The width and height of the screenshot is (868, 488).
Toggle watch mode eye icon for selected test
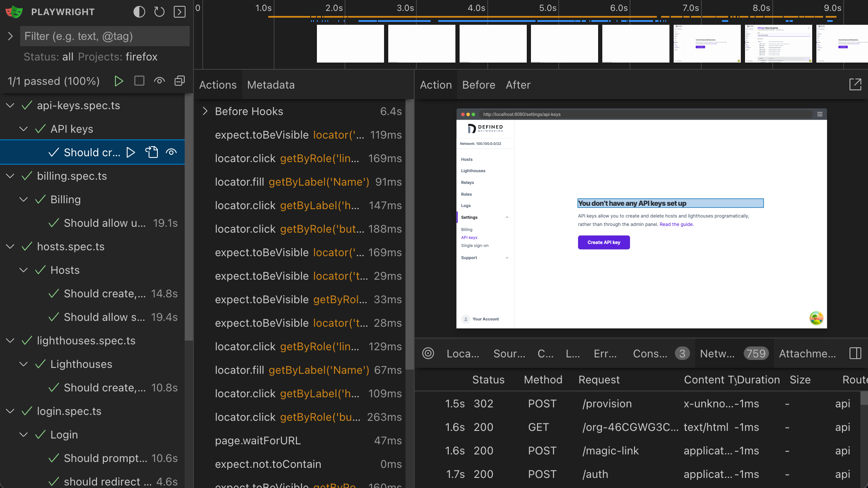pos(171,152)
